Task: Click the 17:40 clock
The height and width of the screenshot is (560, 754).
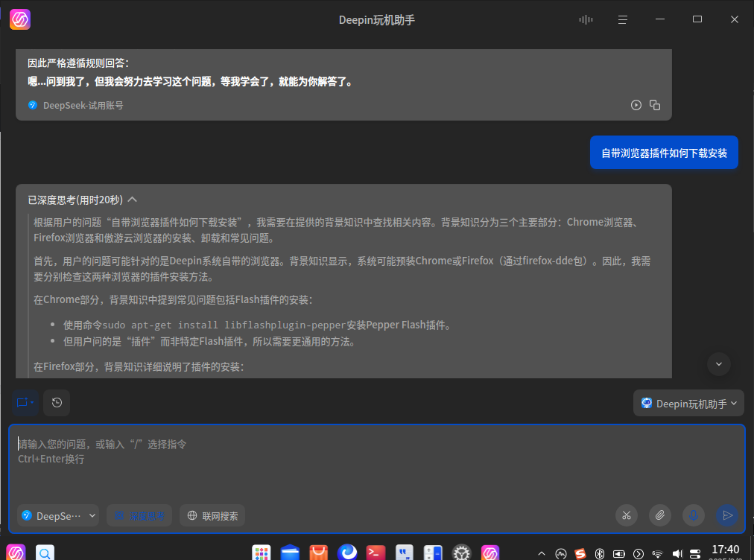Action: click(x=726, y=550)
